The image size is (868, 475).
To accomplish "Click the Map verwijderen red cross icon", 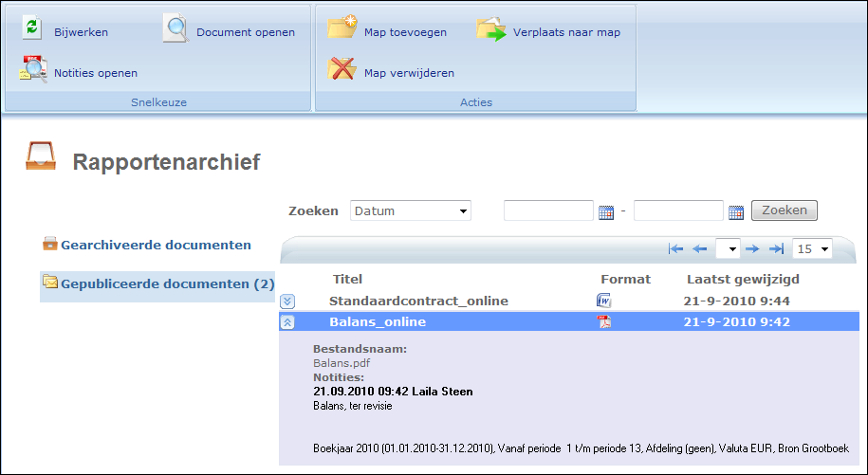I will (x=342, y=69).
